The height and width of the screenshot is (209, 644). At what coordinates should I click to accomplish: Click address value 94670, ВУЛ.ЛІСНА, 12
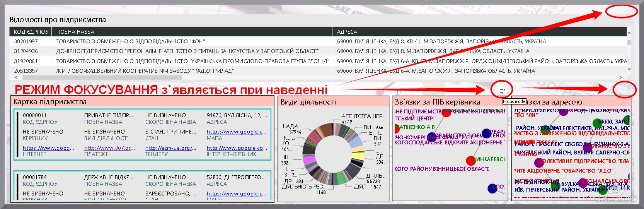237,115
